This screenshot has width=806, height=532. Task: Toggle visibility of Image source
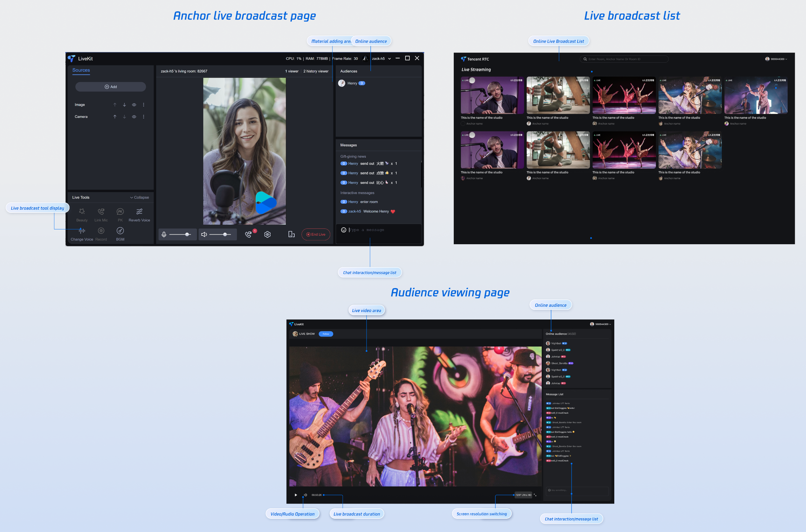pyautogui.click(x=134, y=105)
